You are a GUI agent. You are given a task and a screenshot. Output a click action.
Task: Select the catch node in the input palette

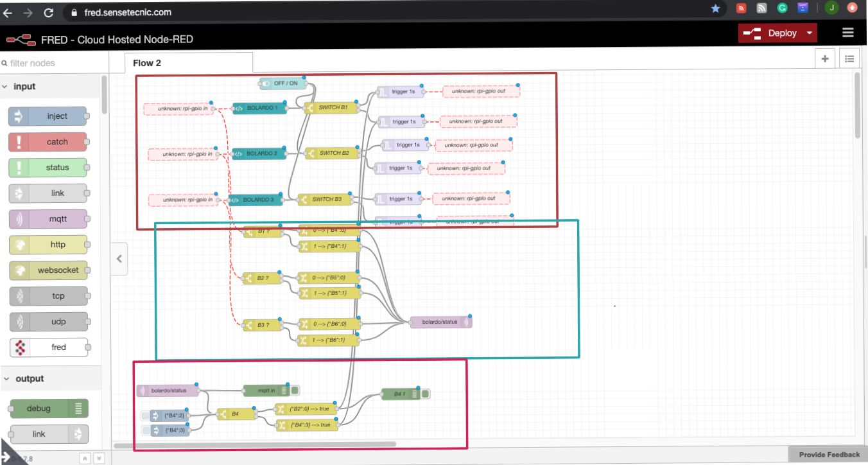(x=48, y=142)
